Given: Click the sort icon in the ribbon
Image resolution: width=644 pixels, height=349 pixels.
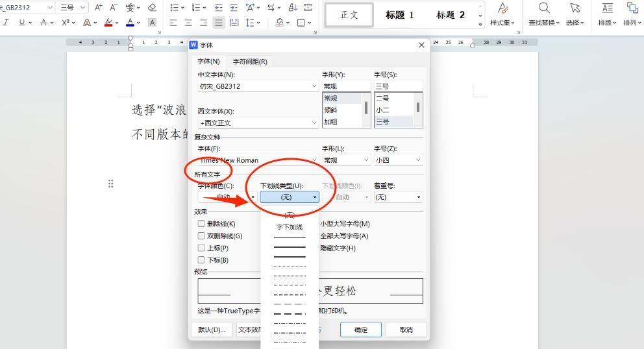Looking at the screenshot, I should click(293, 7).
